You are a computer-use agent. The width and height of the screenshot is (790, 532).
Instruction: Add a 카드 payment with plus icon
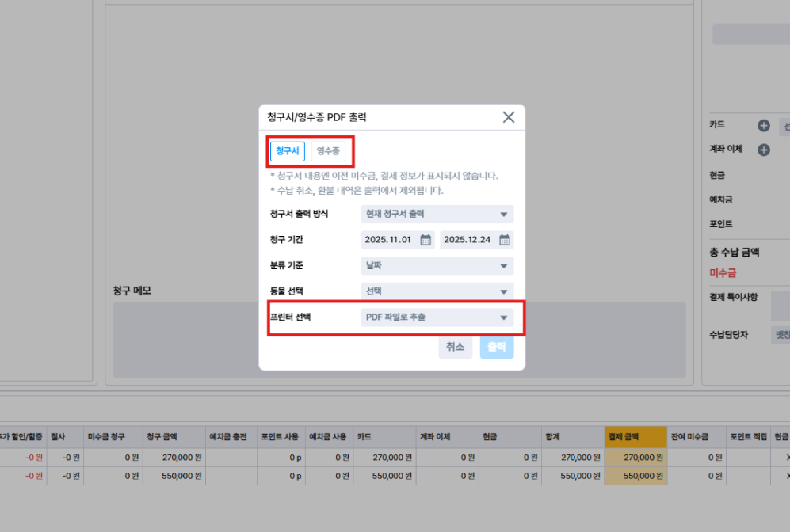(764, 126)
